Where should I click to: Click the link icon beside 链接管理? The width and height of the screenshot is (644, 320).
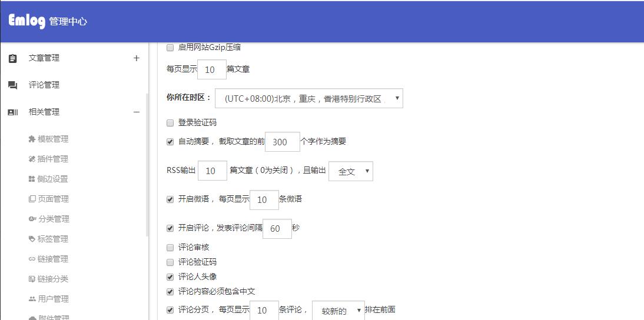click(32, 259)
